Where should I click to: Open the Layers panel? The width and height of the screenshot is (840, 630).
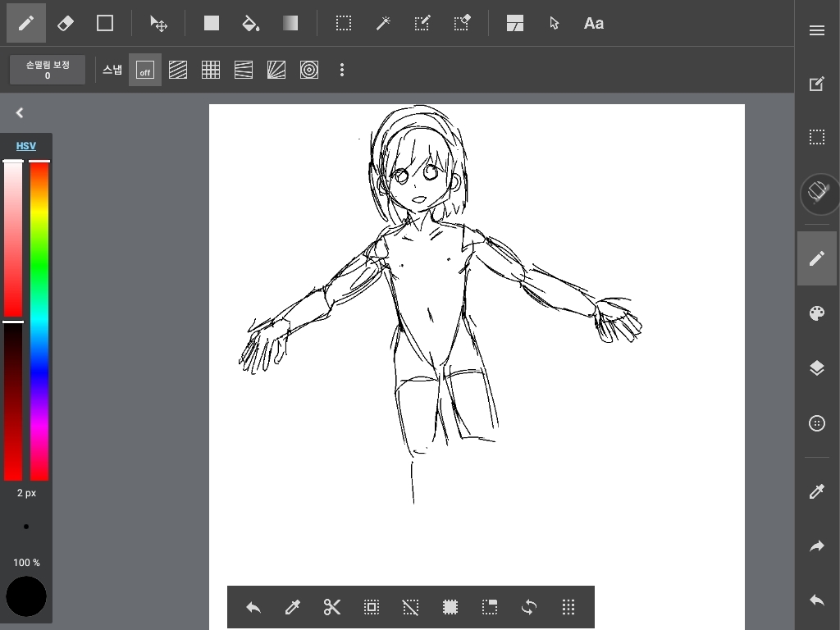point(816,368)
